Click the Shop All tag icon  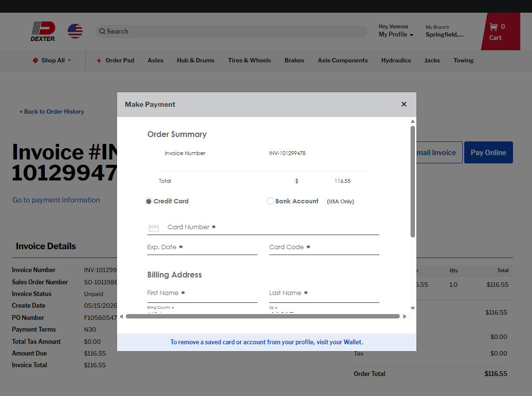coord(35,60)
